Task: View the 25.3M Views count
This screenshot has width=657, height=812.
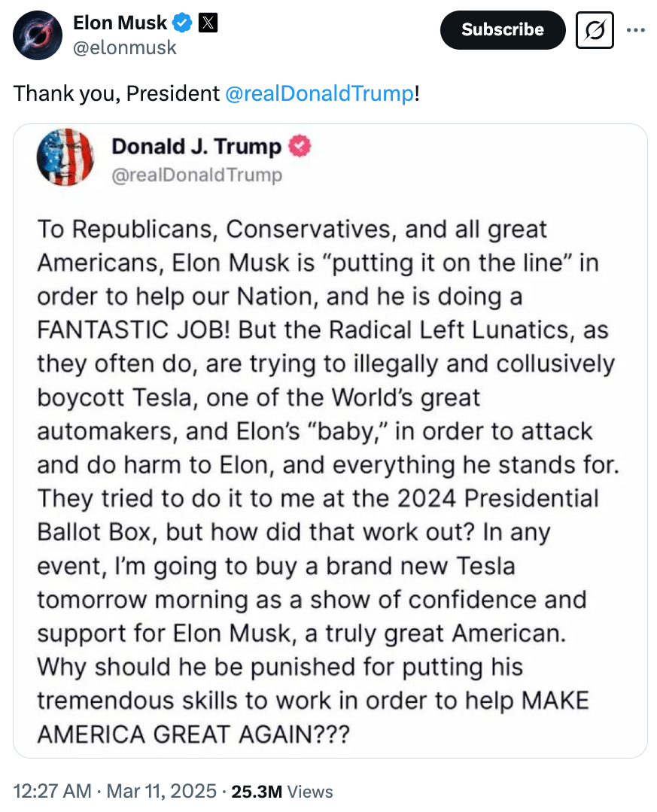Action: 282,791
